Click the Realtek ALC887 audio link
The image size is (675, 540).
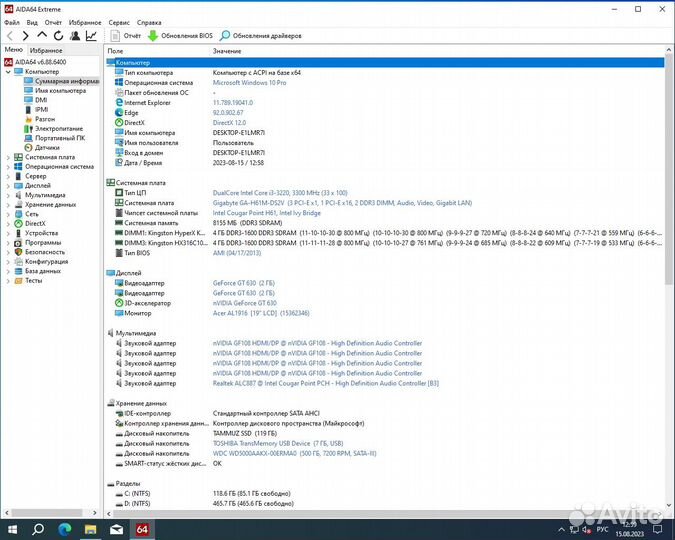(x=325, y=383)
